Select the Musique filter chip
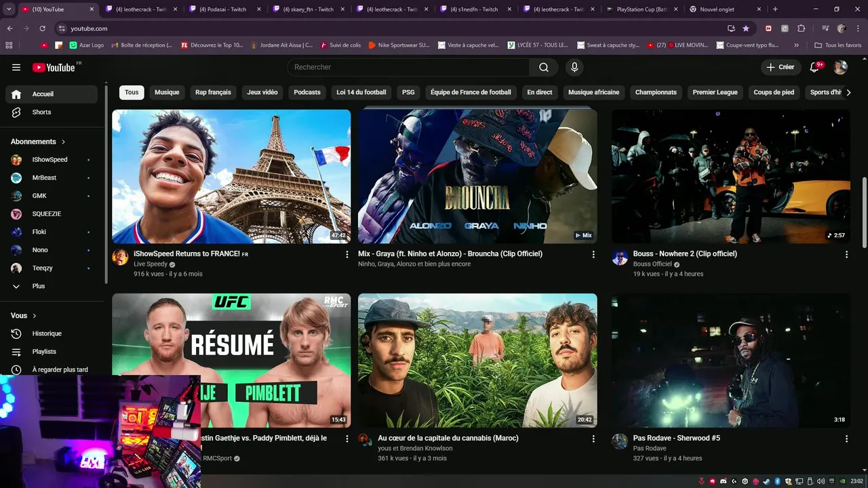The height and width of the screenshot is (488, 868). pyautogui.click(x=167, y=92)
